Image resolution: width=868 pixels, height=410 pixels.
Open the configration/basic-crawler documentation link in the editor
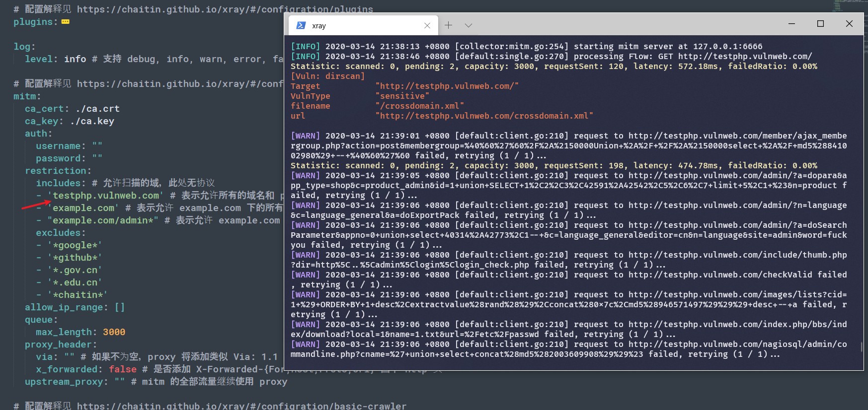[241, 406]
